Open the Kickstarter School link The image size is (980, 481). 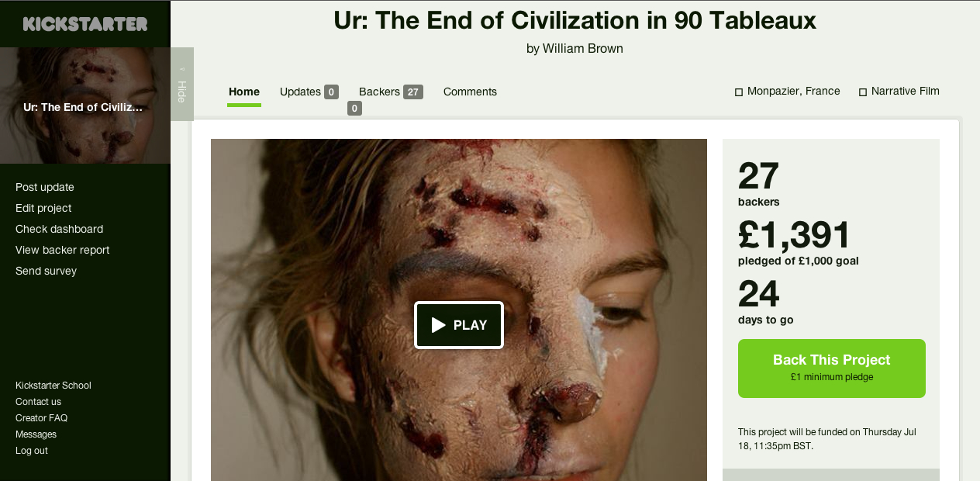(x=53, y=386)
